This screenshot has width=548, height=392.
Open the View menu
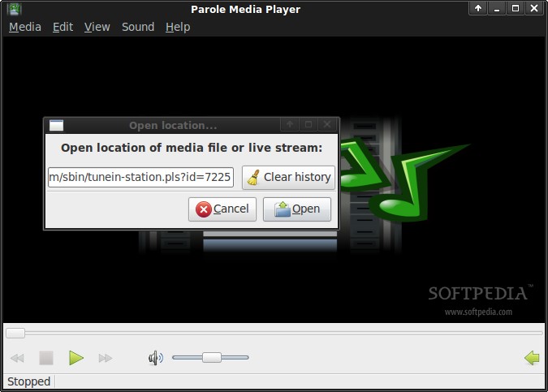point(97,27)
